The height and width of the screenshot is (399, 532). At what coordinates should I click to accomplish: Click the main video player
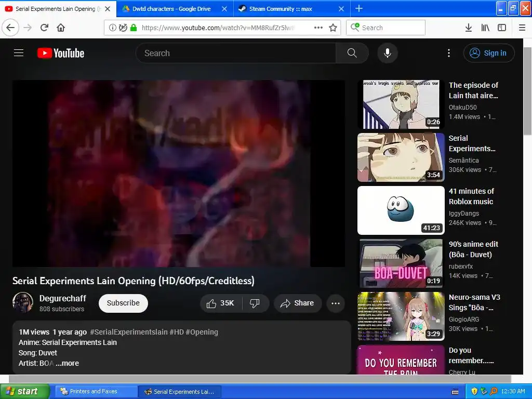[x=179, y=174]
